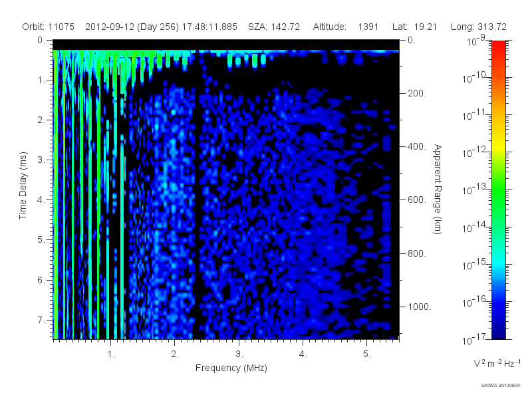
Task: Click the color scale bar
Action: pos(498,190)
